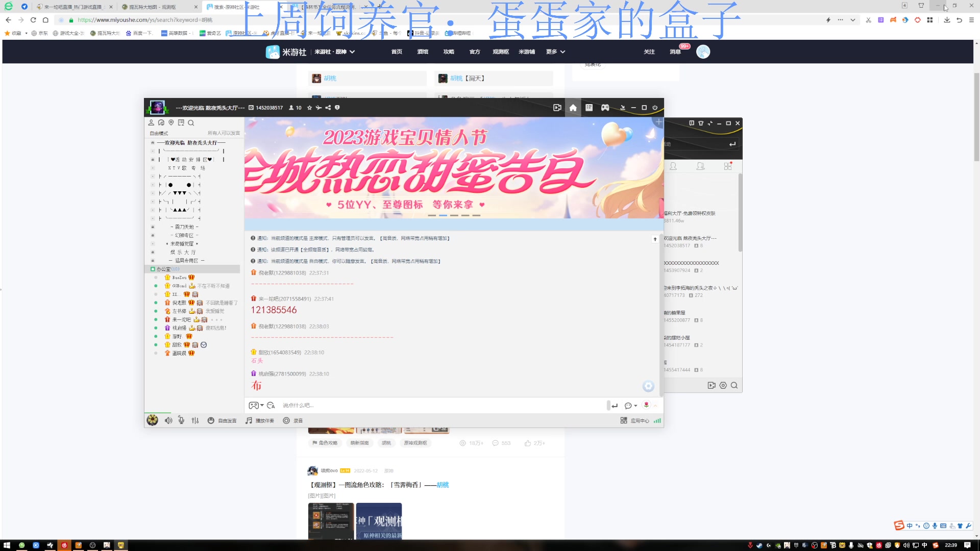
Task: Open the channel notice board icon in sidebar
Action: pyautogui.click(x=181, y=122)
